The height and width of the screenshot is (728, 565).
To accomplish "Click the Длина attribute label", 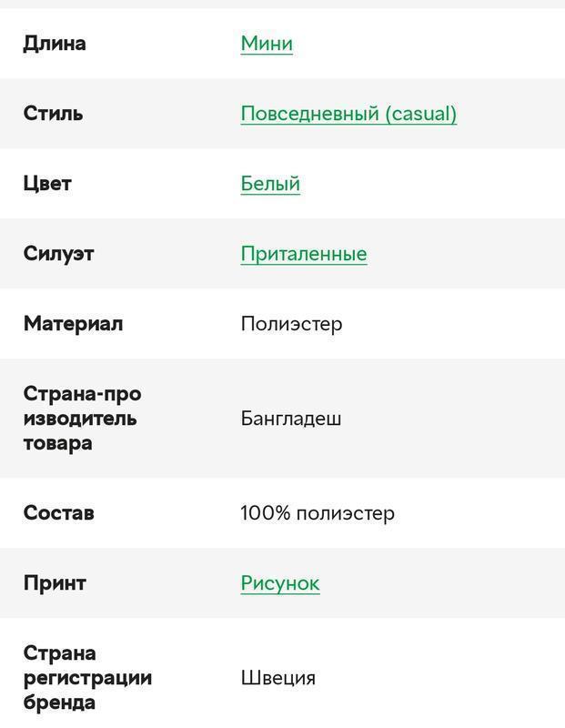I will 55,44.
